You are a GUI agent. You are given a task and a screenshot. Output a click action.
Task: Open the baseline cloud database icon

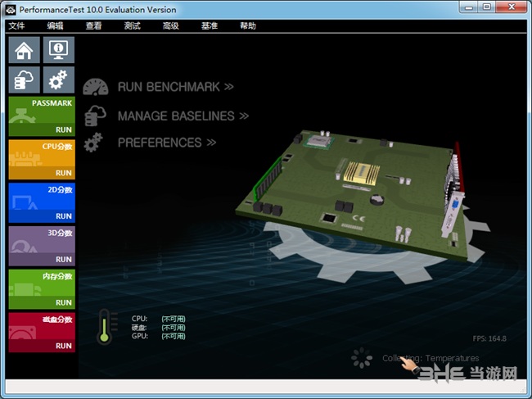coord(24,79)
